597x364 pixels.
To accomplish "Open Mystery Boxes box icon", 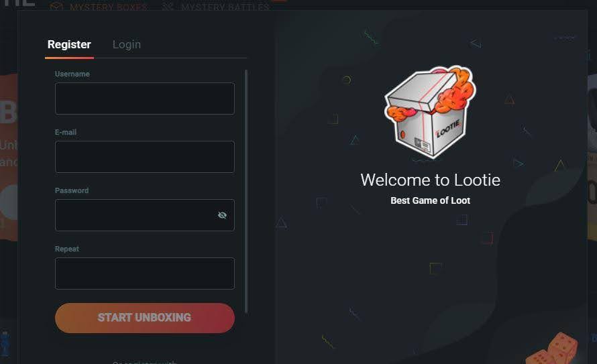I will pos(56,6).
